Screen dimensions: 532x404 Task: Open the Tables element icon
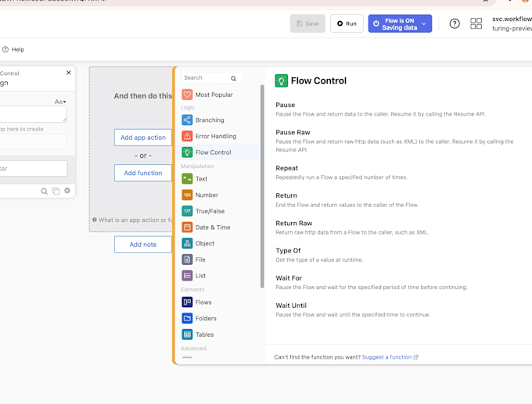[187, 334]
